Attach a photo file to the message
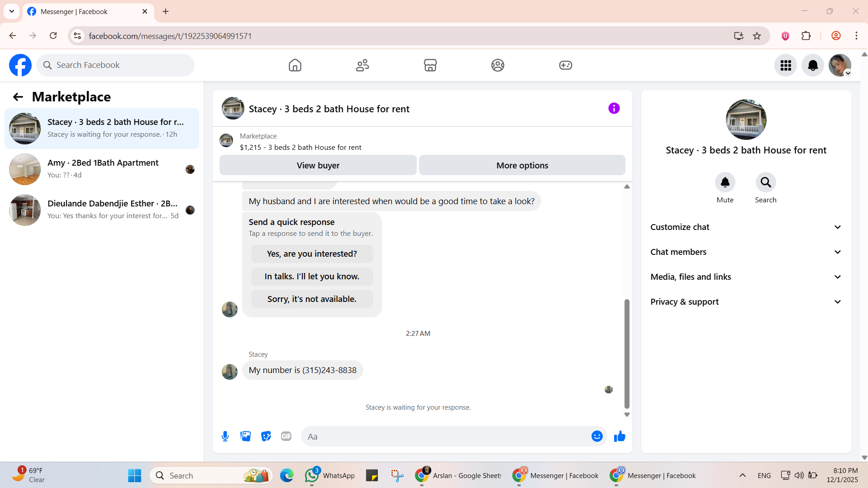Screen dimensions: 868x488 (245, 436)
